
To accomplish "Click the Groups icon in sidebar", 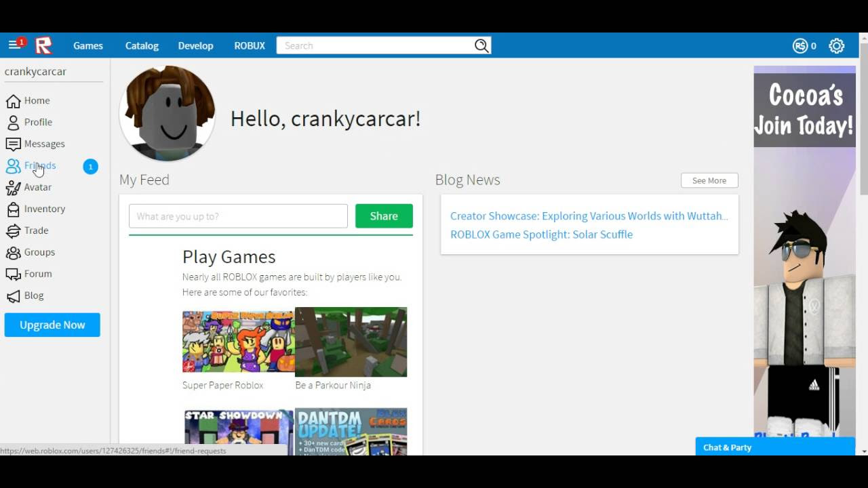I will pos(13,253).
